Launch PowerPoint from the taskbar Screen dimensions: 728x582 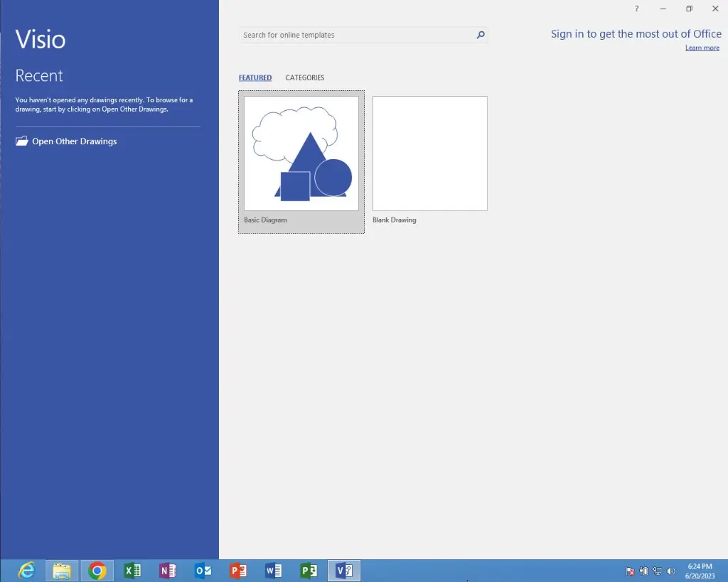pos(238,571)
